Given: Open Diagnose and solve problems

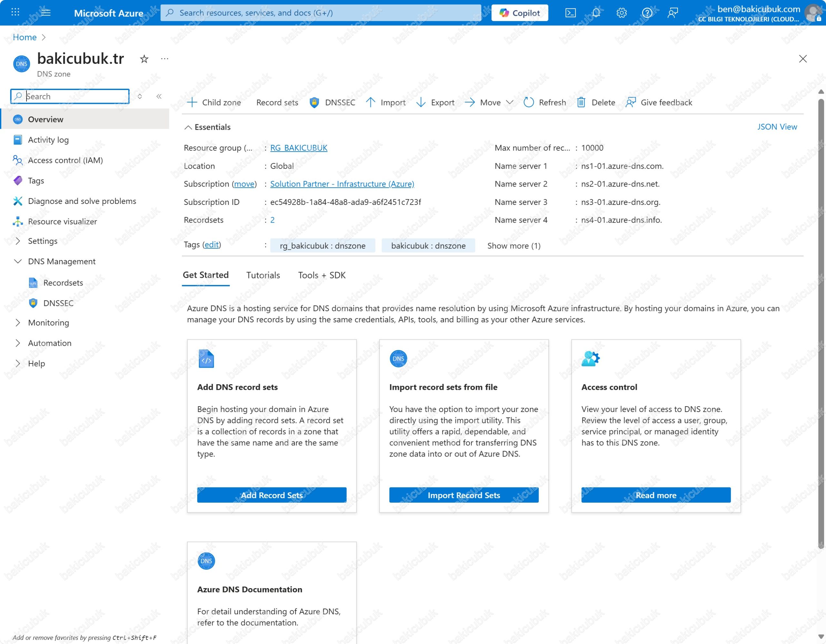Looking at the screenshot, I should coord(82,201).
